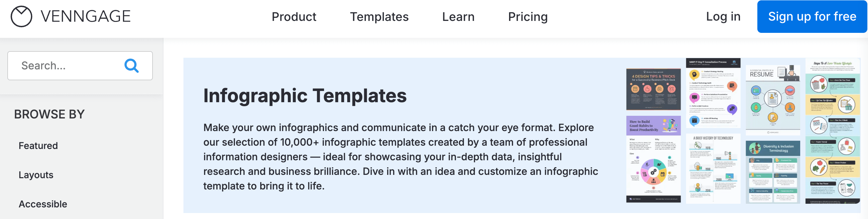Open the Zero-Waste Lifestyle infographic thumbnail
Screen dimensions: 868x219
tap(833, 131)
